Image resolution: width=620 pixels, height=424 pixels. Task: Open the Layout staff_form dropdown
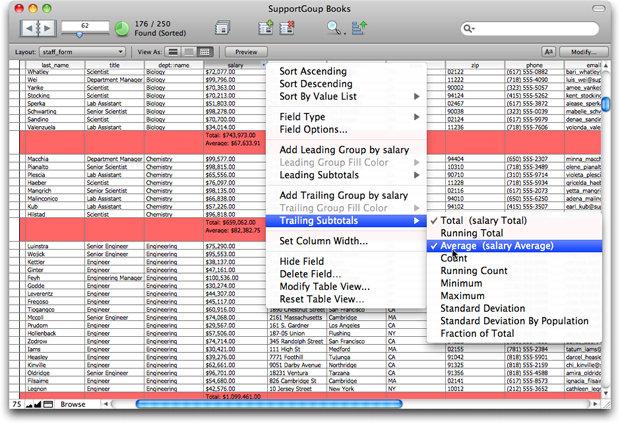tap(82, 52)
